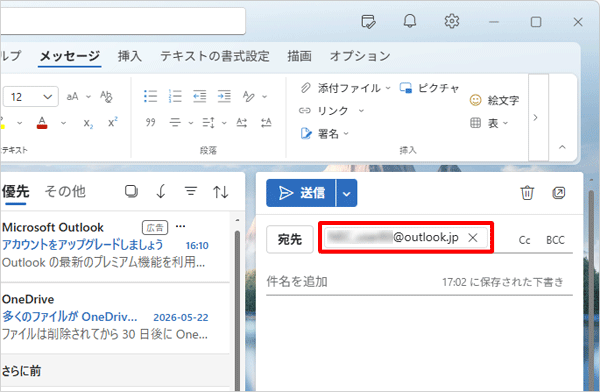Open the settings gear
The width and height of the screenshot is (600, 392).
click(452, 21)
